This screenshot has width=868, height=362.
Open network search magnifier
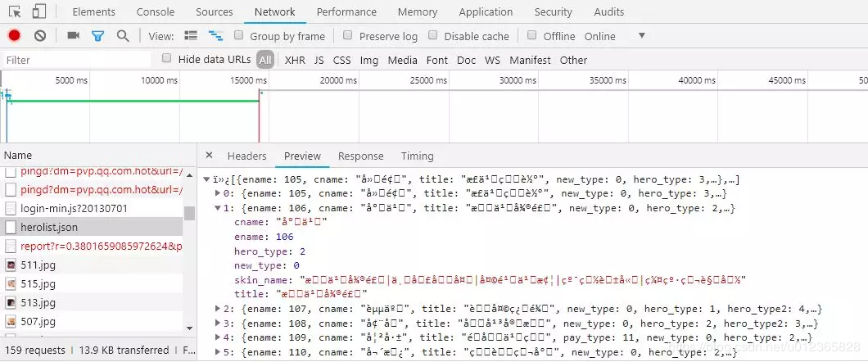tap(123, 36)
